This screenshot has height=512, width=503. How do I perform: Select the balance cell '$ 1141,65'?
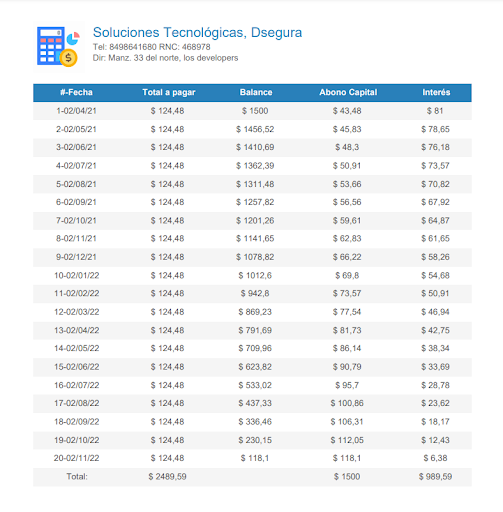255,239
